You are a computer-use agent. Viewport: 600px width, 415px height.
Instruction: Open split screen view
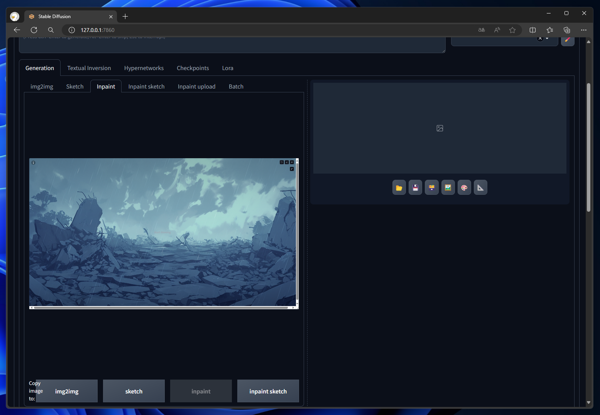coord(532,30)
